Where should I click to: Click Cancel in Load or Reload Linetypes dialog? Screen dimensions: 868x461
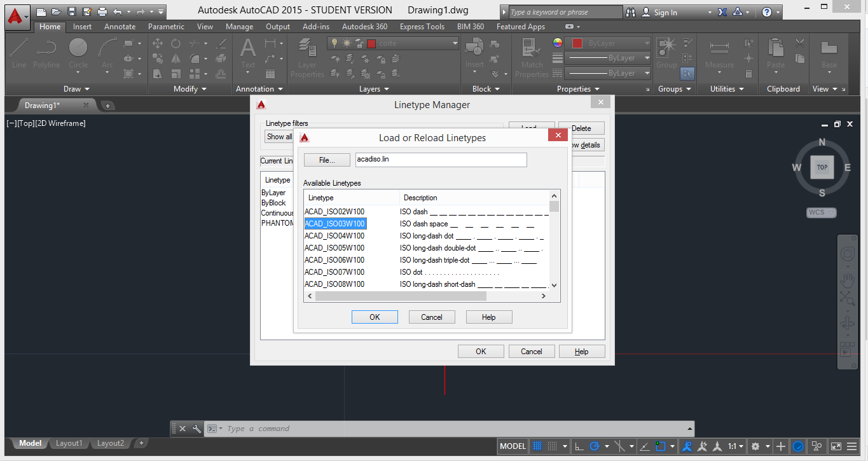pos(432,317)
